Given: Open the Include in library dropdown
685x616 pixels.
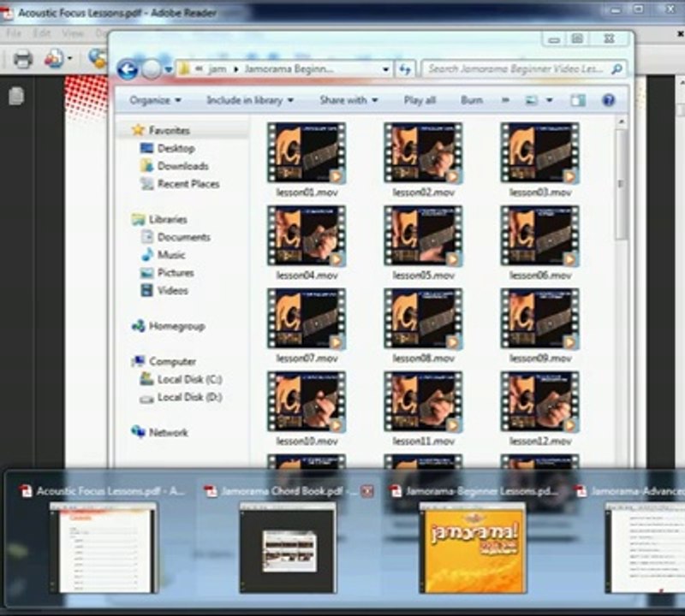Looking at the screenshot, I should pyautogui.click(x=250, y=100).
